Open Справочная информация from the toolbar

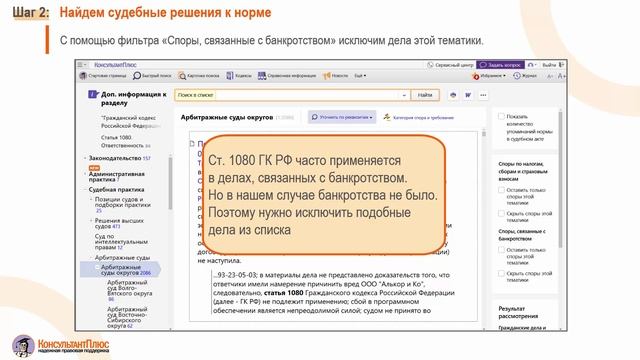pos(287,76)
